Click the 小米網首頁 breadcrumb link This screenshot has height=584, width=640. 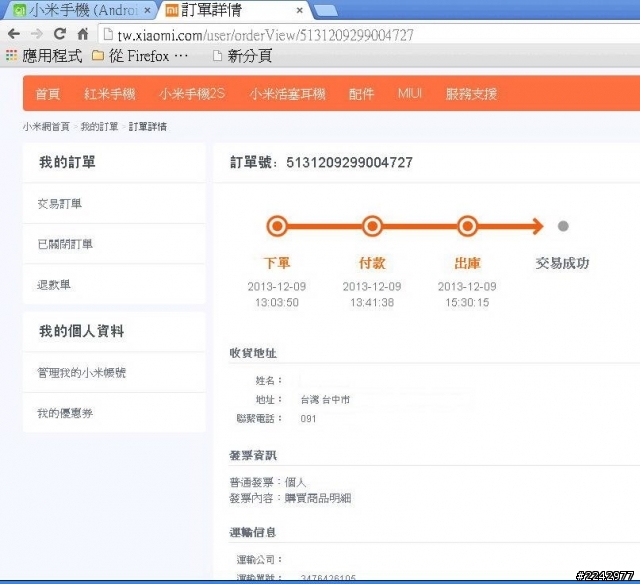[x=46, y=127]
